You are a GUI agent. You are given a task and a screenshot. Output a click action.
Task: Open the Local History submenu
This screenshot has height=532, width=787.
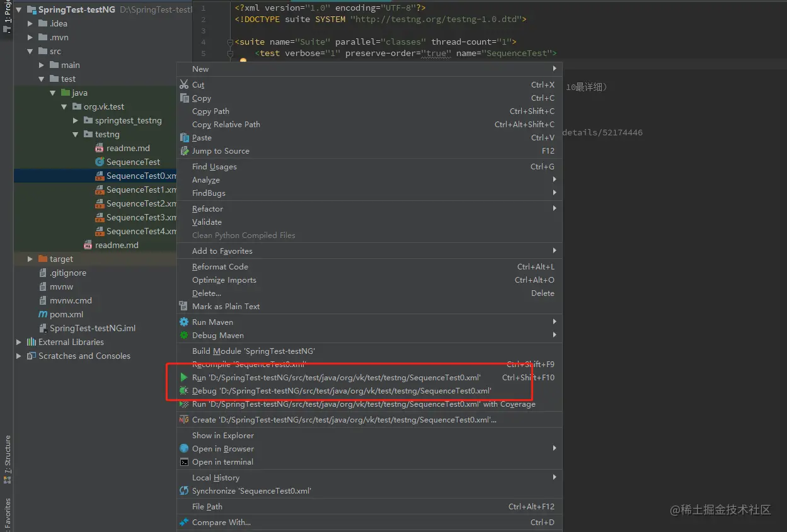tap(369, 477)
